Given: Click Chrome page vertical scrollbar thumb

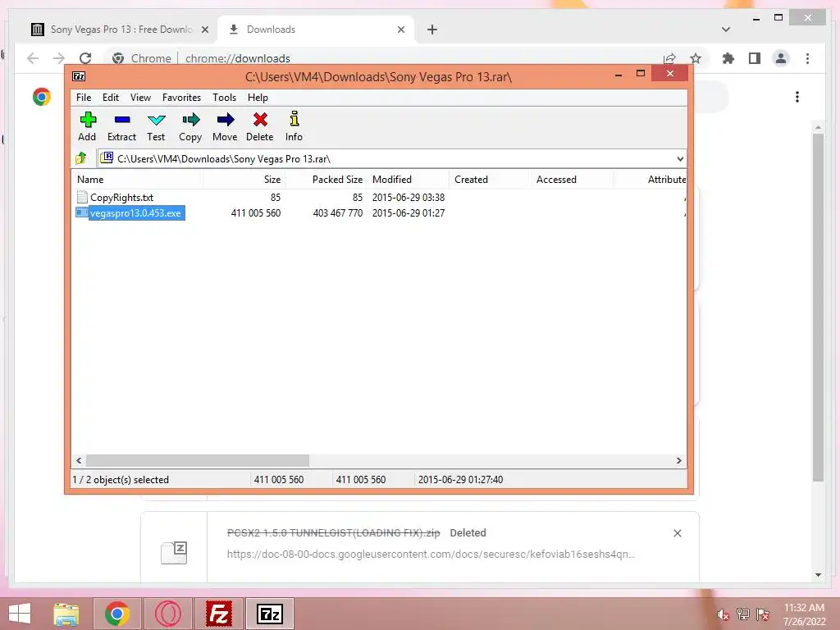Looking at the screenshot, I should tap(818, 307).
